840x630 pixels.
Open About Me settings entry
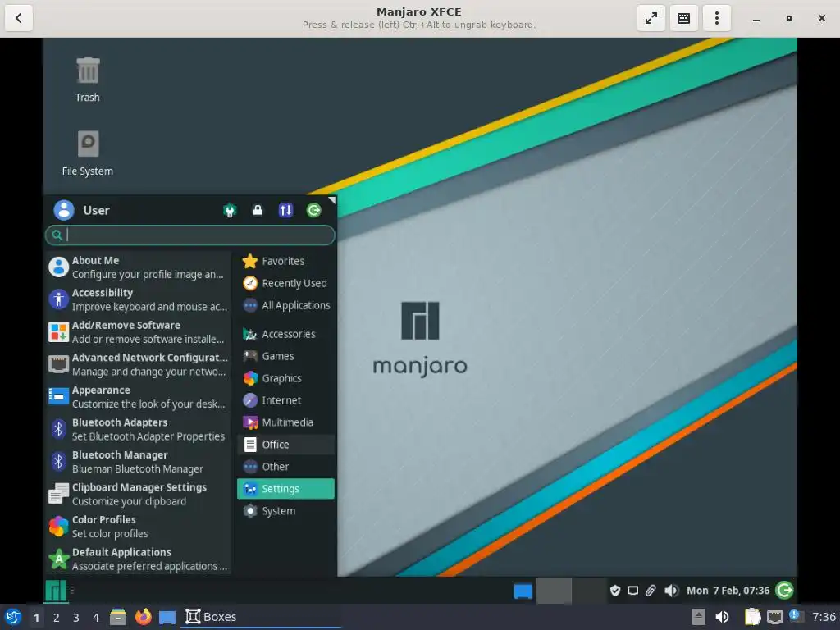pyautogui.click(x=138, y=267)
